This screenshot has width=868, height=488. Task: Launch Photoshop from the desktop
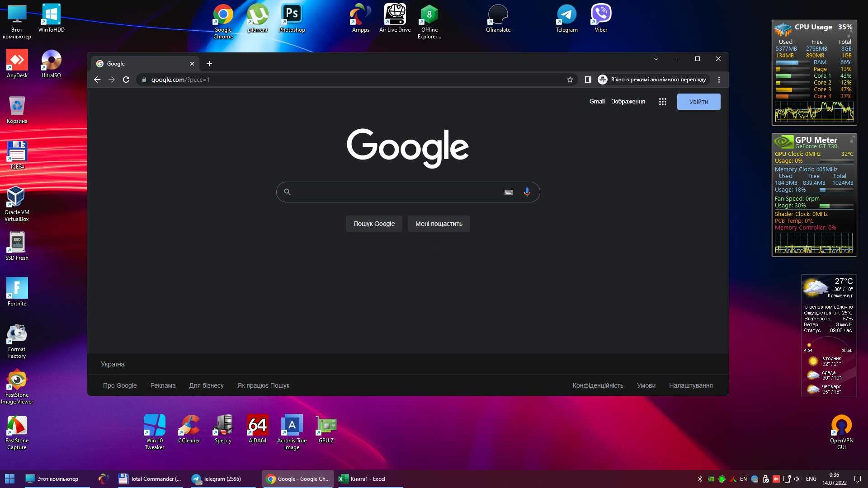pos(292,18)
